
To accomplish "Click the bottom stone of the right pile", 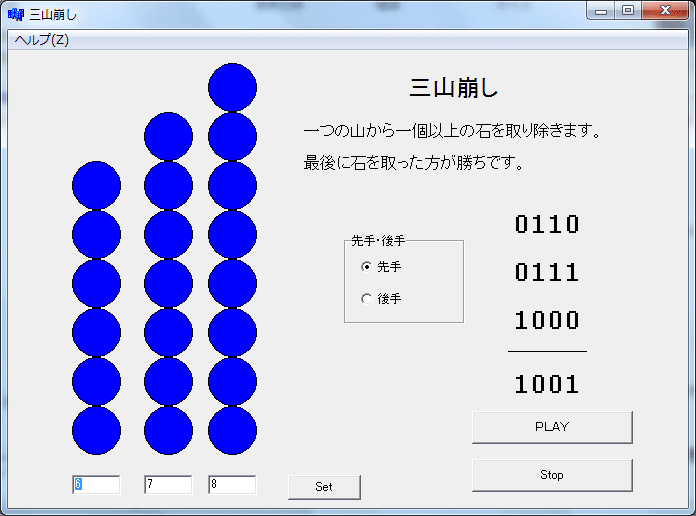I will coord(232,430).
